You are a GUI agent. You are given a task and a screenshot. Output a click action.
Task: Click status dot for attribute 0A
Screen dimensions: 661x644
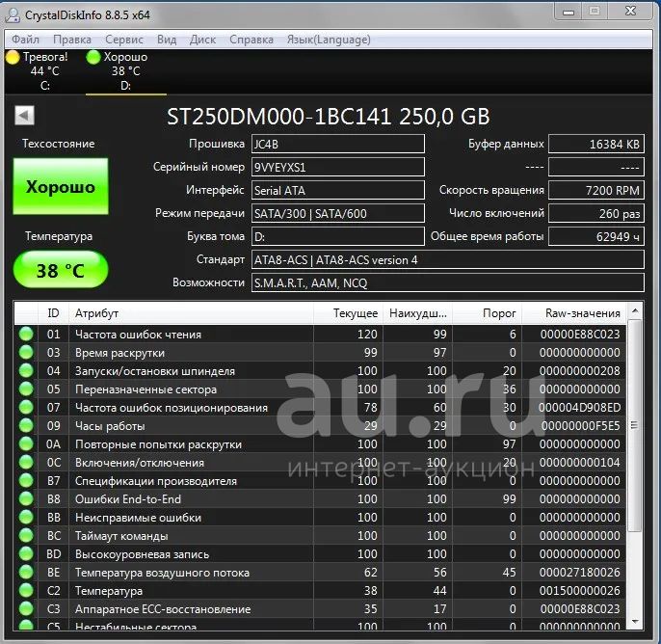pos(26,443)
